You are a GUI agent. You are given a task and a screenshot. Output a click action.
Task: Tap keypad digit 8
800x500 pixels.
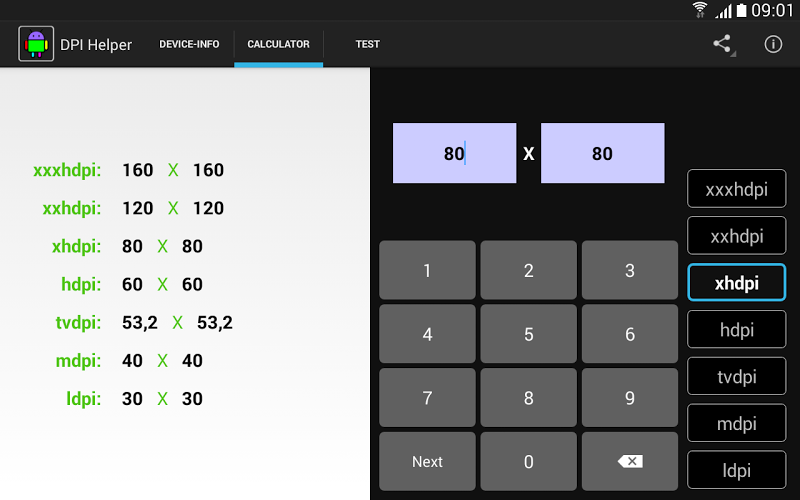click(x=529, y=397)
